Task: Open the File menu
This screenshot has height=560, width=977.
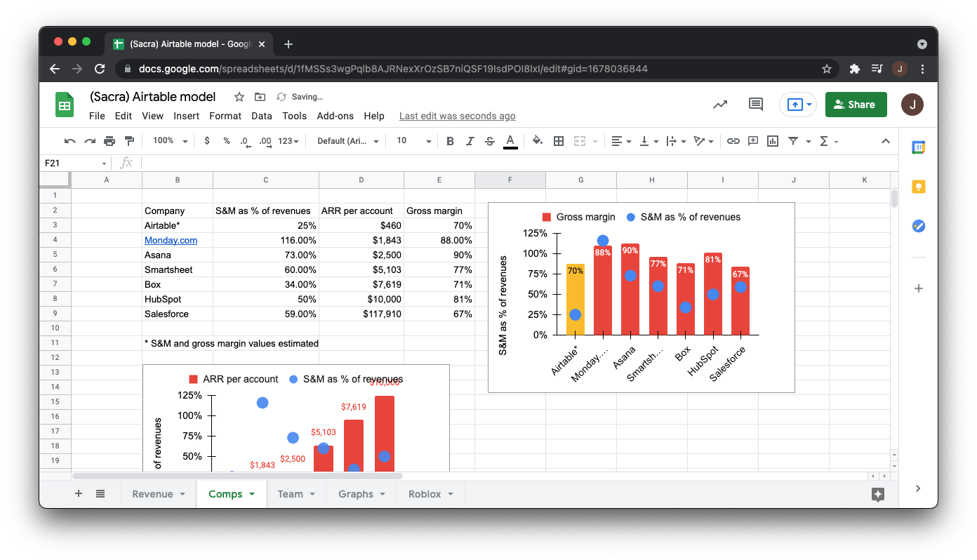Action: click(97, 116)
